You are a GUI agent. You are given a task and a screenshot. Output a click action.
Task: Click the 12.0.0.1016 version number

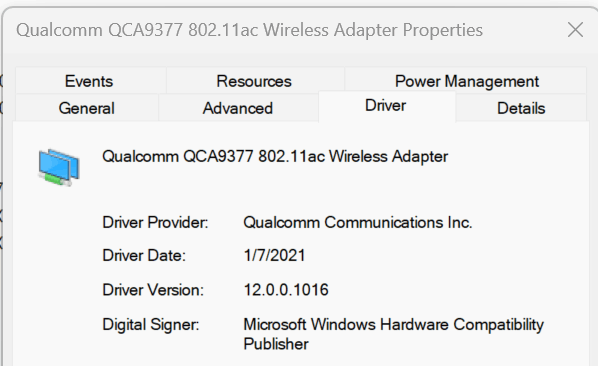286,290
